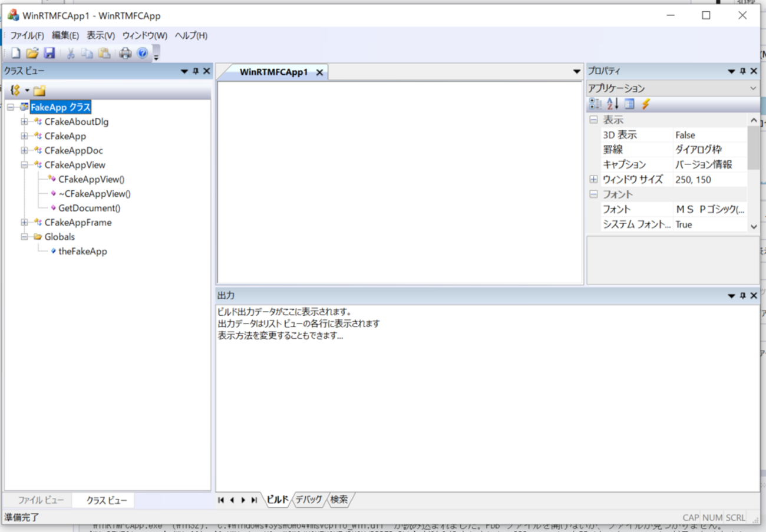Select GetDocument() in the class tree
766x532 pixels.
tap(89, 208)
